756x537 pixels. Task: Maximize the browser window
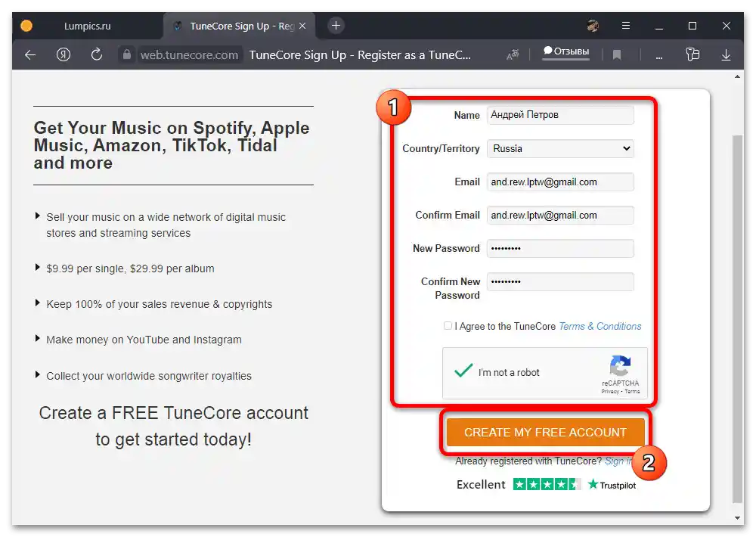(692, 26)
